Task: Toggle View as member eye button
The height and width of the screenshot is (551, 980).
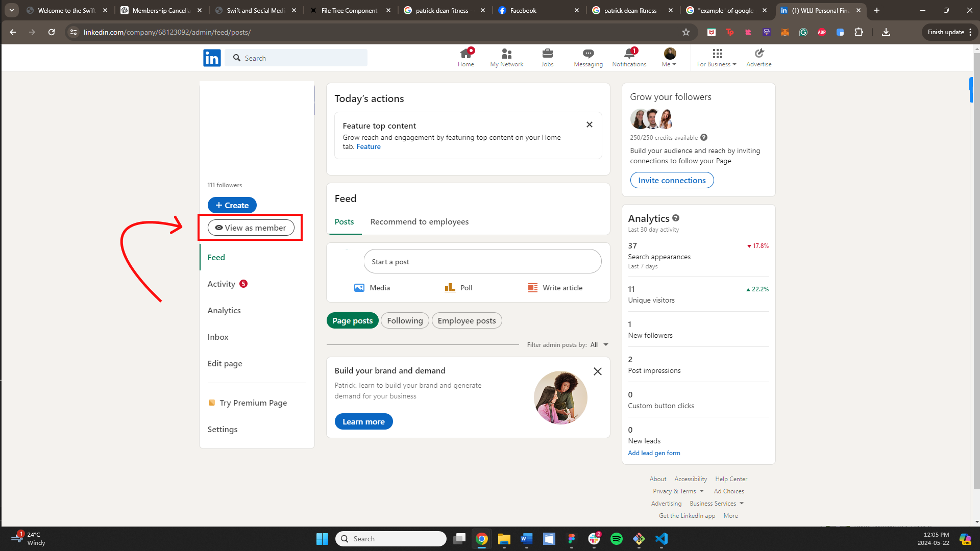Action: point(251,228)
